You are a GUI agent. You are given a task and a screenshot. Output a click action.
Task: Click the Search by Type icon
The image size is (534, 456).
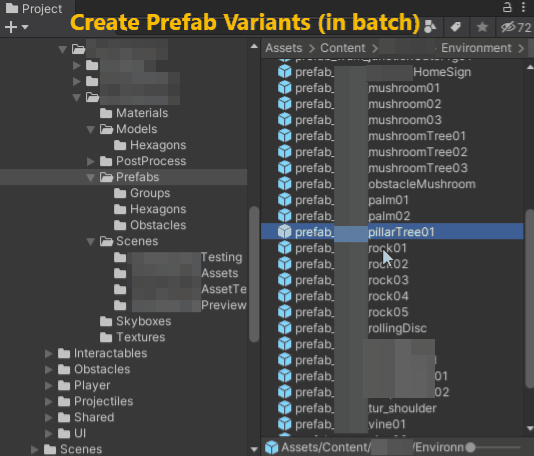(x=430, y=27)
